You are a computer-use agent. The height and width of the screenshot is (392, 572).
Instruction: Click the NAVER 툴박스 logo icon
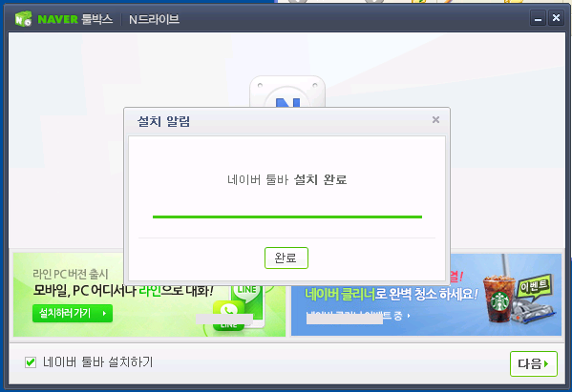(24, 19)
